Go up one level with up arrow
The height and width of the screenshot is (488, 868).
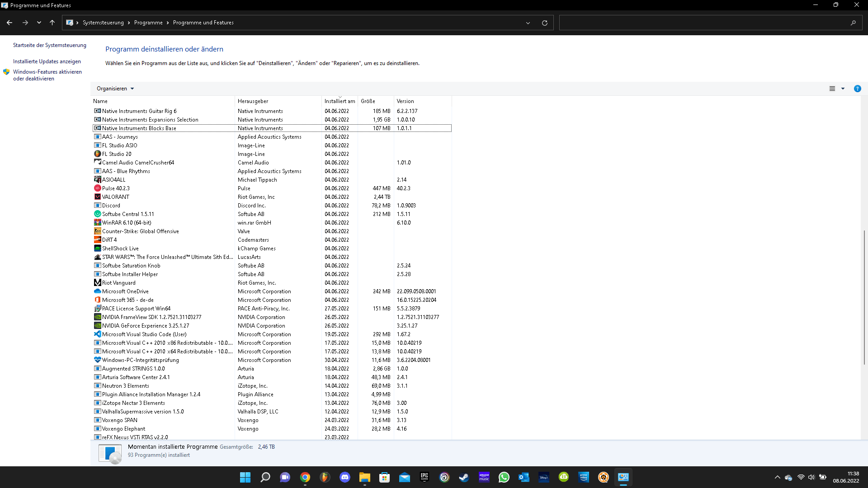pyautogui.click(x=52, y=23)
